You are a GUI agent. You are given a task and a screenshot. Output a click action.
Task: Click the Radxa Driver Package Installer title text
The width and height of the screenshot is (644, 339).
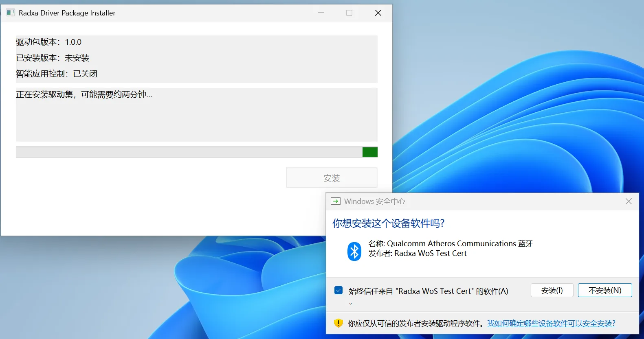pos(67,13)
